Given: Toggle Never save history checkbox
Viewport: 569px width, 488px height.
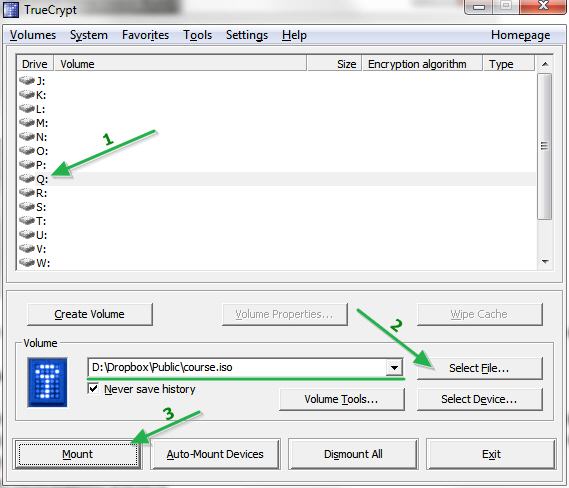Looking at the screenshot, I should [x=93, y=389].
